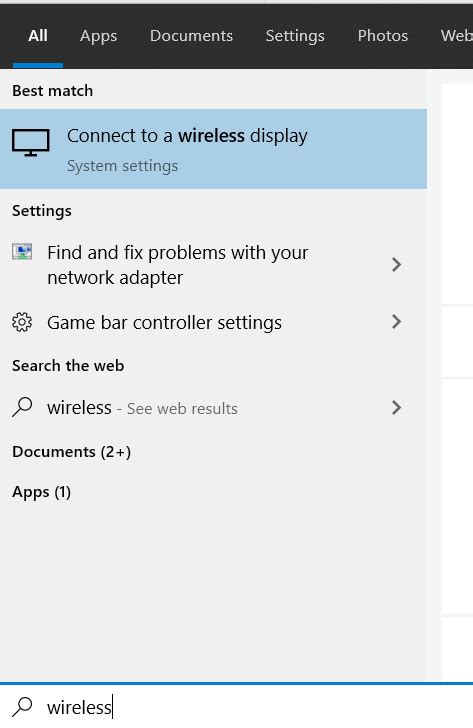Open the Web filter tab
The image size is (473, 728).
click(x=457, y=36)
